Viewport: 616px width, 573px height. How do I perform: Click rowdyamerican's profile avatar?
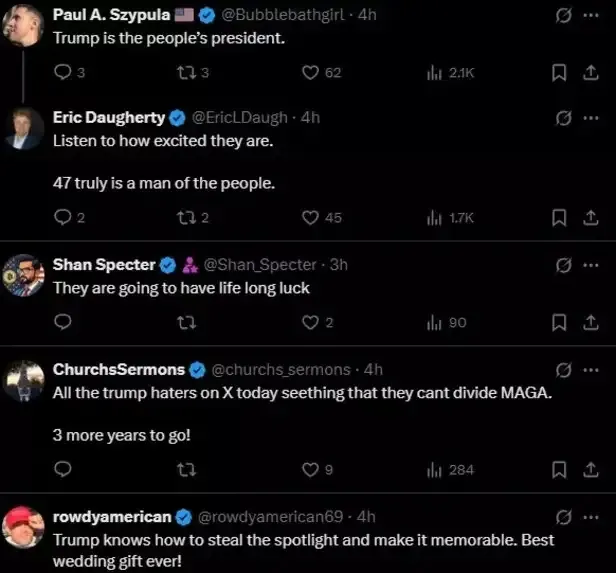point(22,525)
